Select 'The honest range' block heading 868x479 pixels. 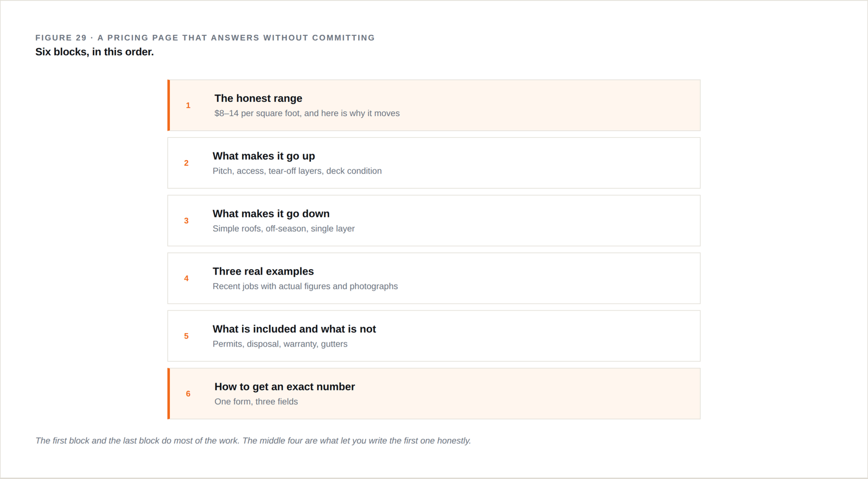coord(258,98)
